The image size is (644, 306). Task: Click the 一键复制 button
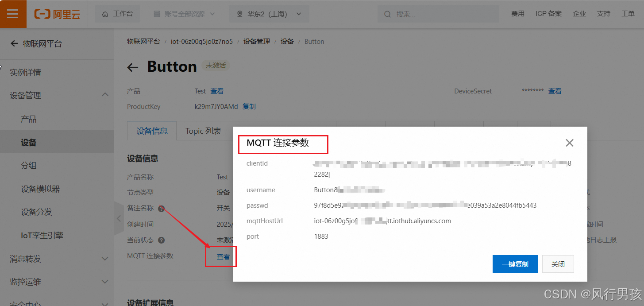click(x=515, y=264)
